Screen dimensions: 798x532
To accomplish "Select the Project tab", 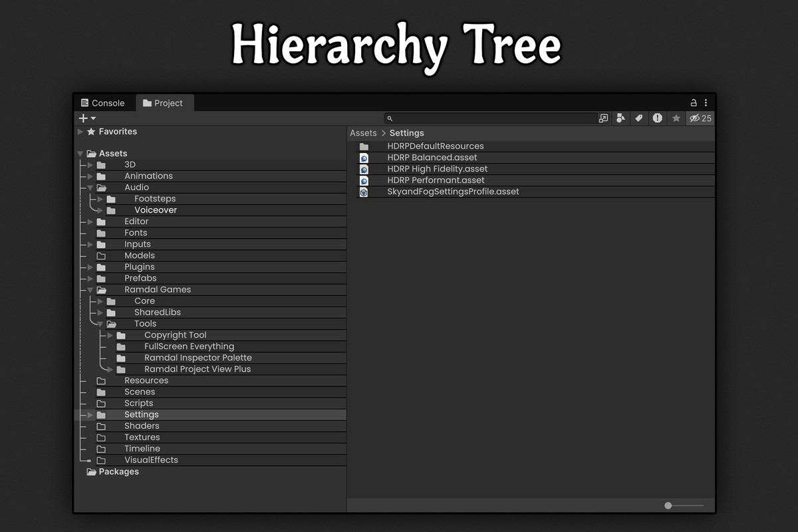I will point(164,102).
